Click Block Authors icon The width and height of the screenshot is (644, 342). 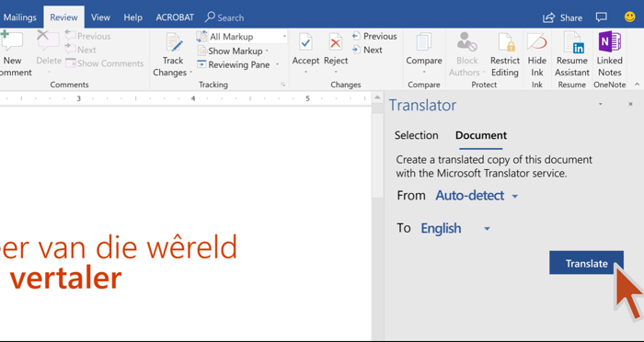pos(466,42)
